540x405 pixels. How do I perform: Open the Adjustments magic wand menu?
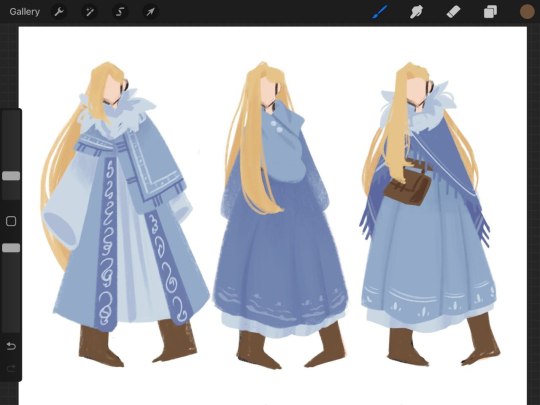[x=90, y=12]
